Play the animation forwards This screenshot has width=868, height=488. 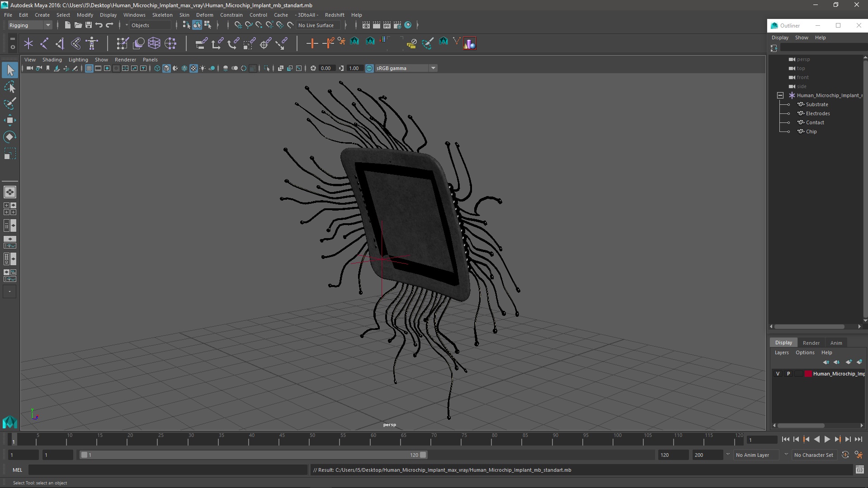(x=827, y=439)
